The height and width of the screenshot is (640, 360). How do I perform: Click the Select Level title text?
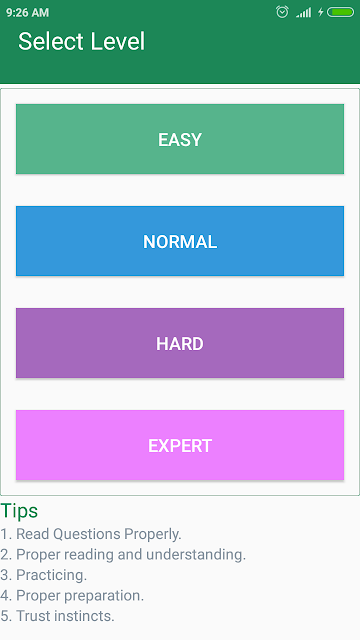coord(81,41)
